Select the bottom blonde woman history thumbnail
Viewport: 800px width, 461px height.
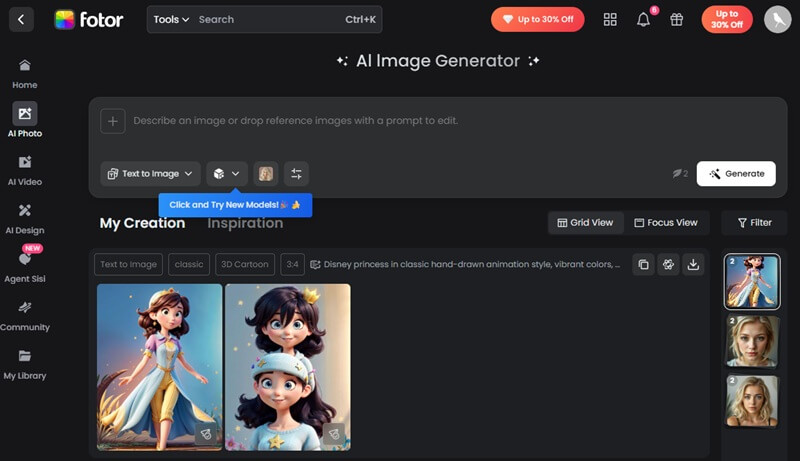click(752, 401)
